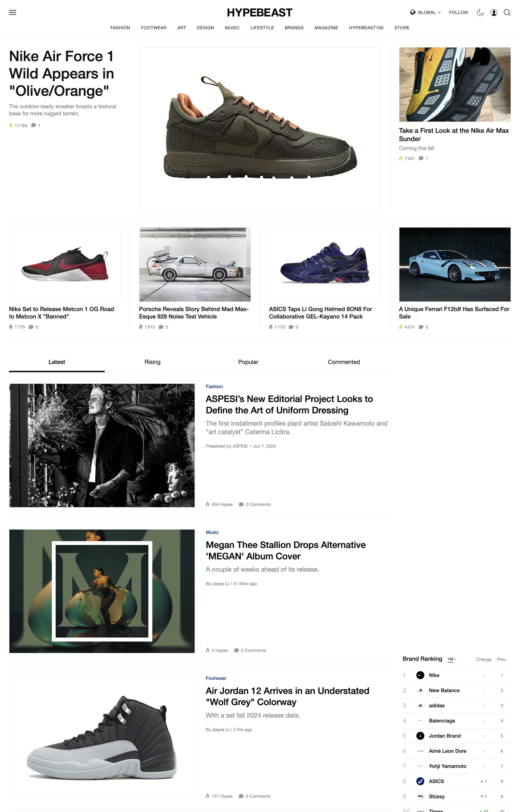Click the globe icon beside GLOBAL
Image resolution: width=520 pixels, height=812 pixels.
tap(413, 12)
